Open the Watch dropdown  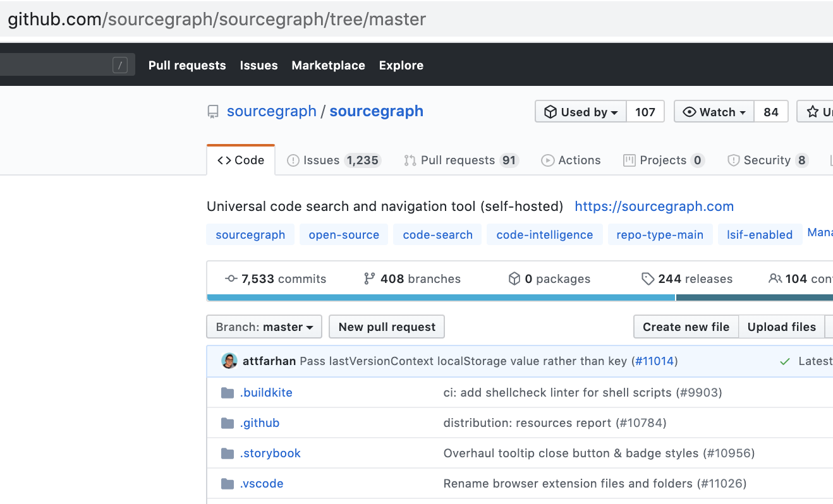(x=714, y=112)
